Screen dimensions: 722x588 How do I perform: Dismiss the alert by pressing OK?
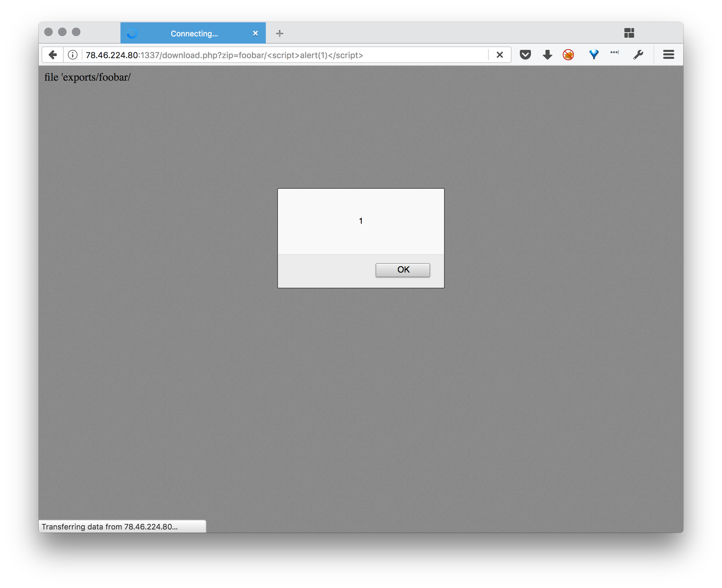point(403,270)
